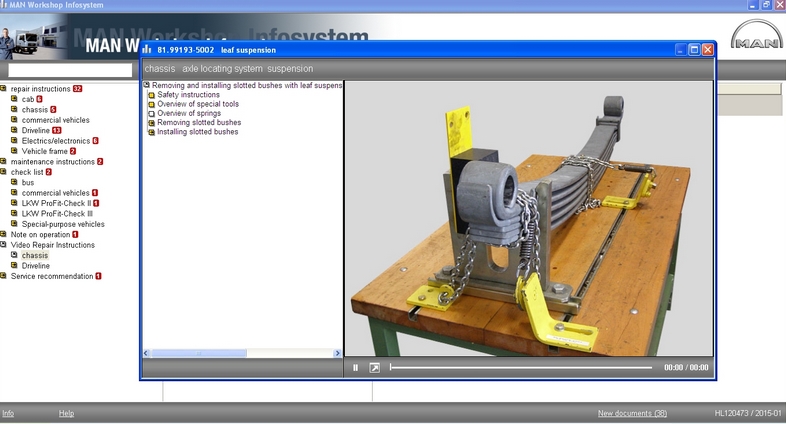786x424 pixels.
Task: Click folder icon beside cab
Action: tap(15, 99)
